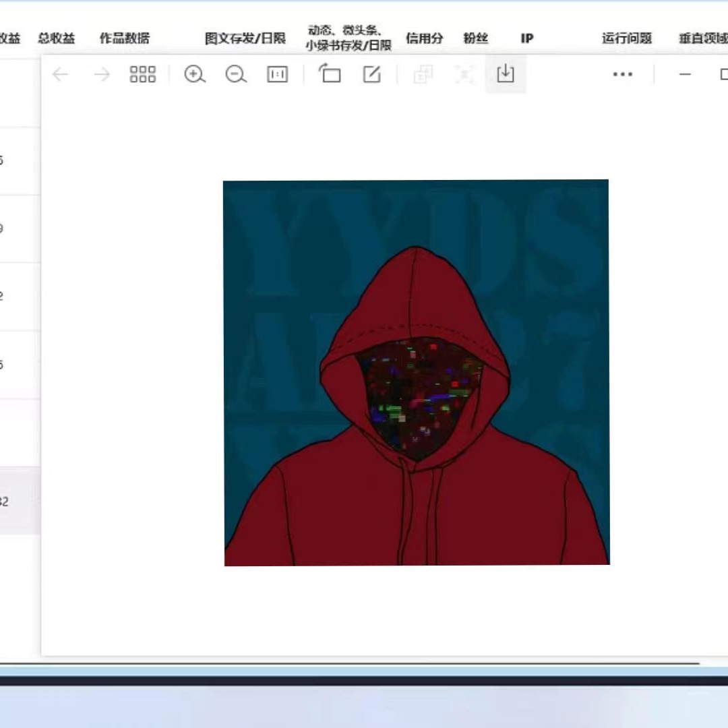Click the save/download image icon

click(506, 74)
